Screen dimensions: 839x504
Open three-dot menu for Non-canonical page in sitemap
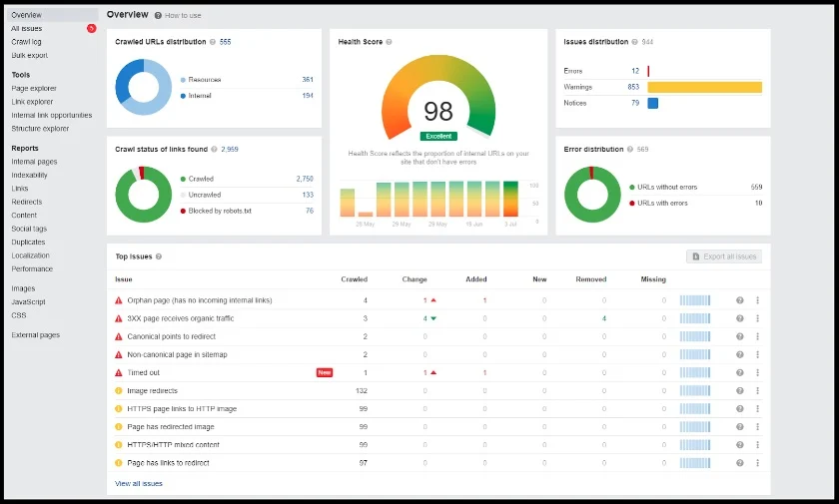758,354
